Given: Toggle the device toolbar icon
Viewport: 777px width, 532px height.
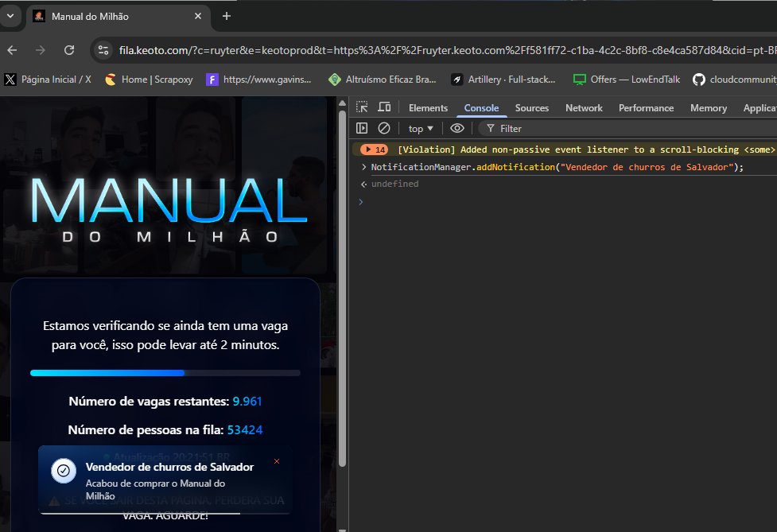Looking at the screenshot, I should [x=384, y=107].
